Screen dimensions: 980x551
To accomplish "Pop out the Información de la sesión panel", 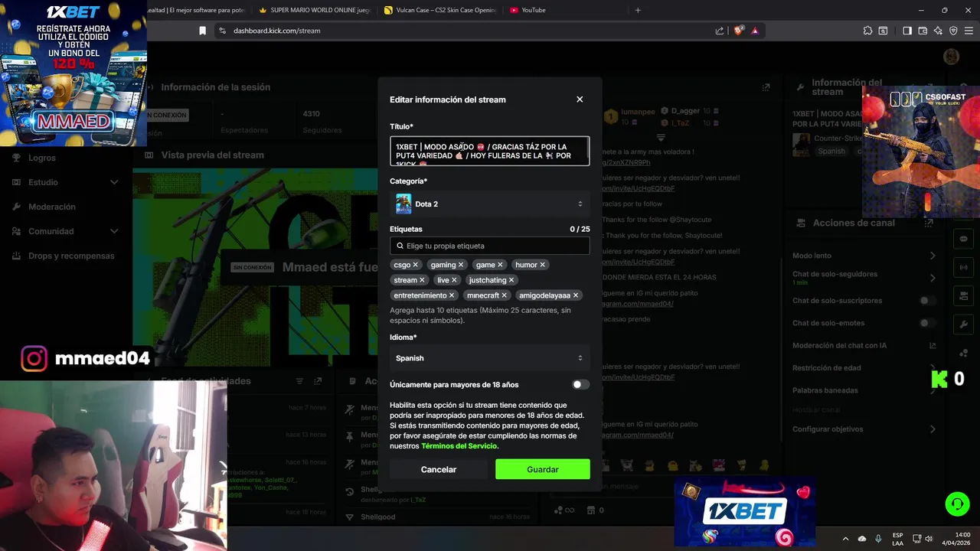I will click(x=766, y=87).
